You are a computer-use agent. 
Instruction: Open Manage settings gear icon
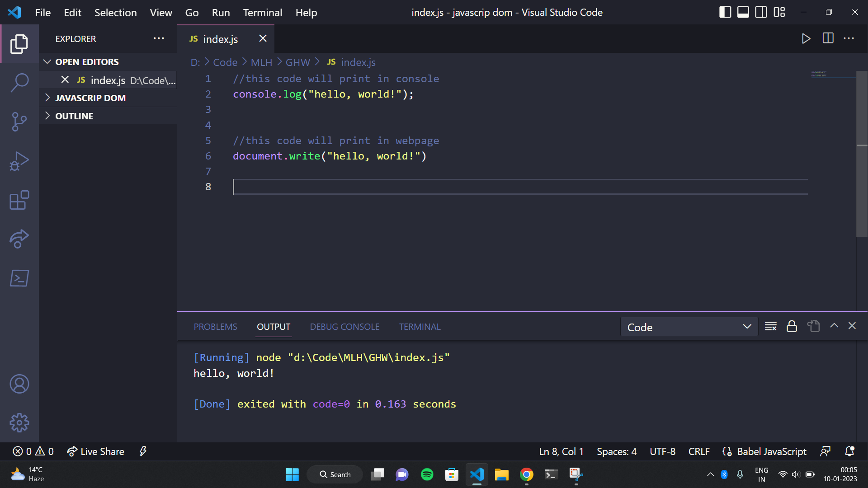coord(19,422)
